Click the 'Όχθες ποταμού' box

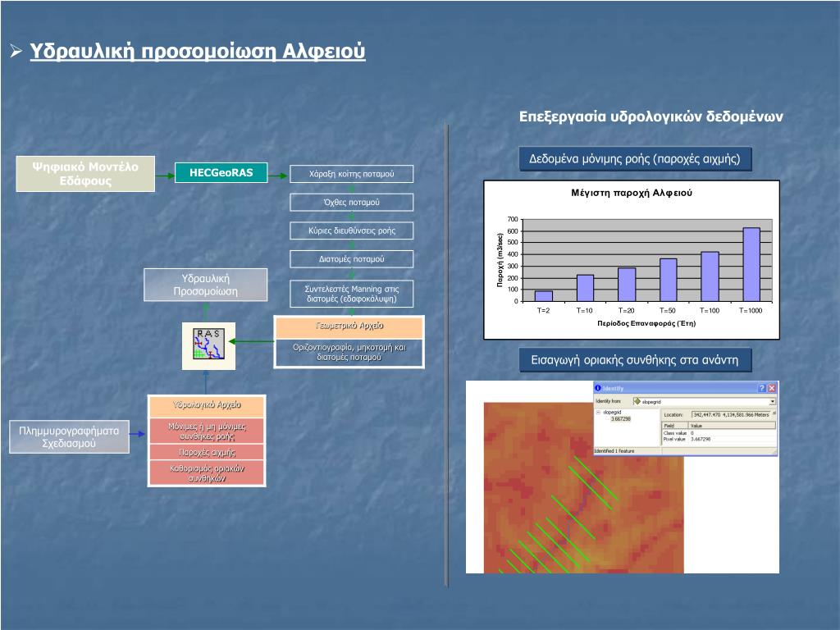(x=351, y=202)
